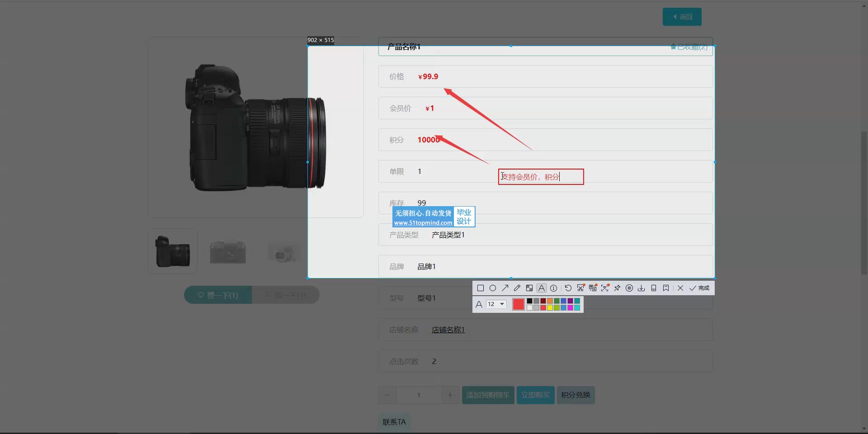Pick the black color swatch

click(x=529, y=301)
